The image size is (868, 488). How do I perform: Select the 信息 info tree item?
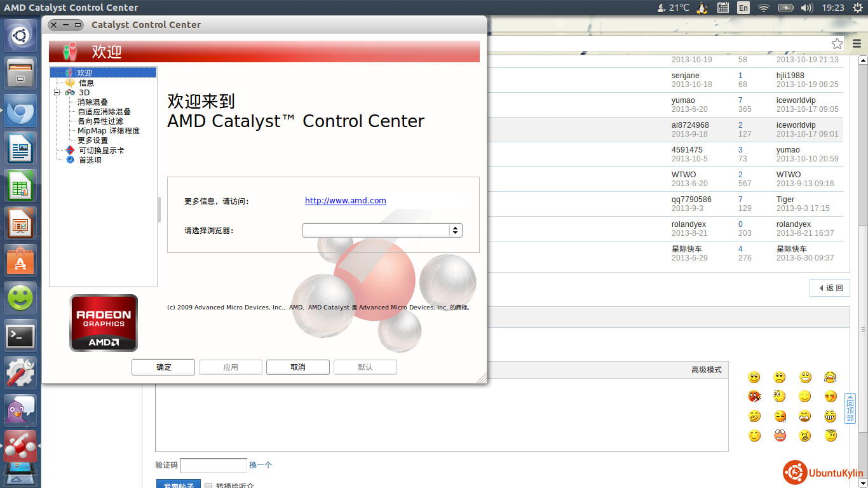[x=86, y=83]
